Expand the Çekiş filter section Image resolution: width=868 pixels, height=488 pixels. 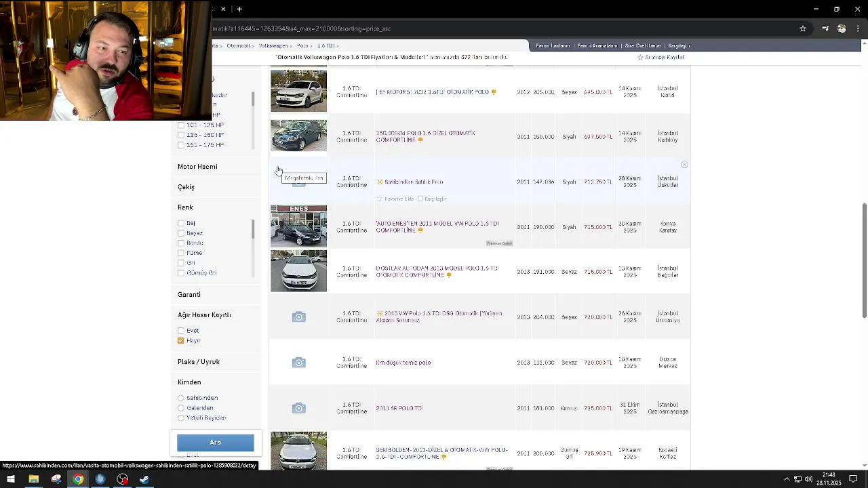coord(186,187)
